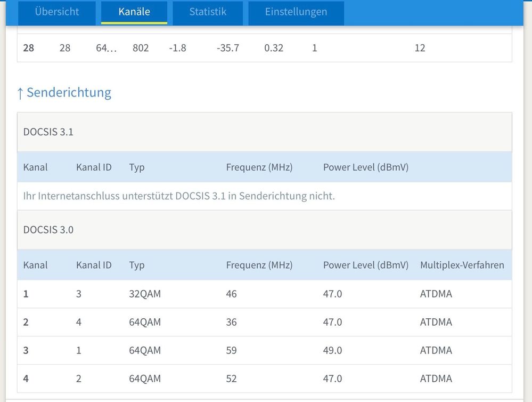Switch to the Statistik tab

pos(208,12)
